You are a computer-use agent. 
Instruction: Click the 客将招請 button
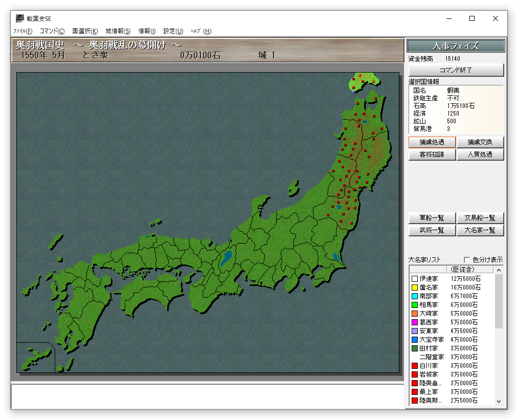[432, 154]
